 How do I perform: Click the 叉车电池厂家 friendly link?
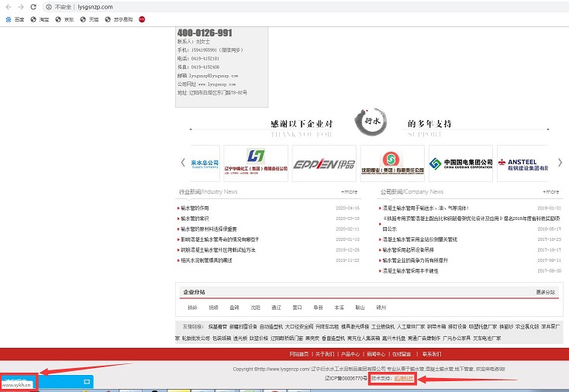[x=487, y=338]
